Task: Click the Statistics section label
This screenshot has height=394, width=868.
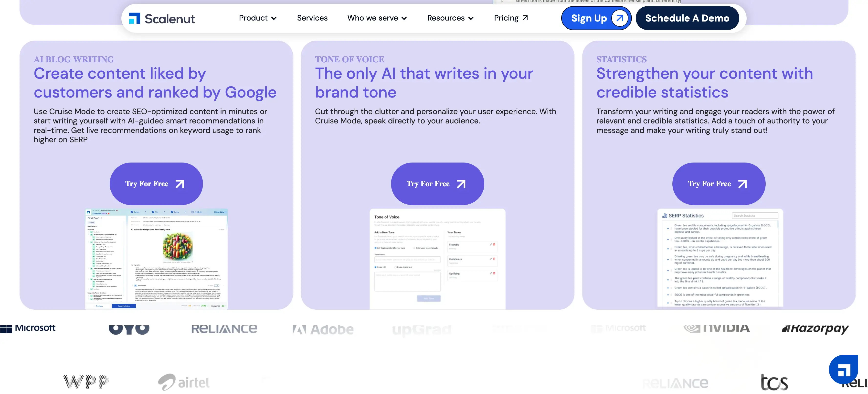Action: [x=621, y=59]
